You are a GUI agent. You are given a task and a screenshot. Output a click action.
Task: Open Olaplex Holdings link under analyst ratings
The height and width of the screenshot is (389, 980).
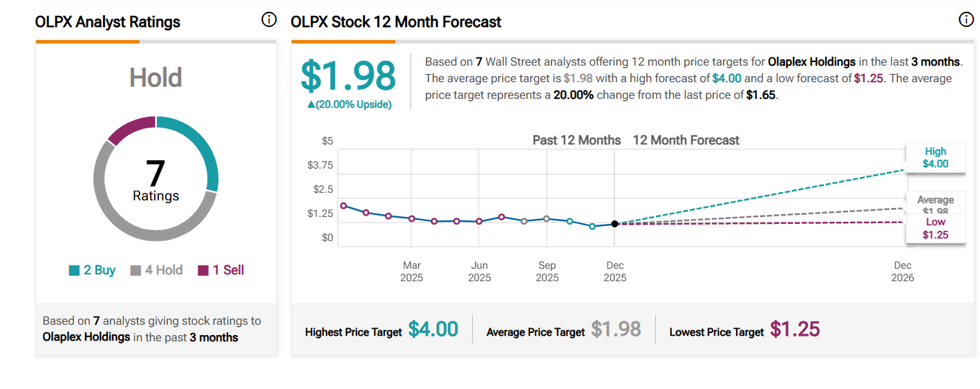[x=86, y=337]
